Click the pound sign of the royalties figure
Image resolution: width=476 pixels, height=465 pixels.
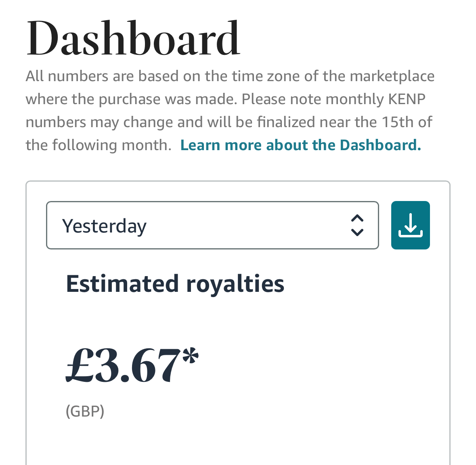point(80,365)
